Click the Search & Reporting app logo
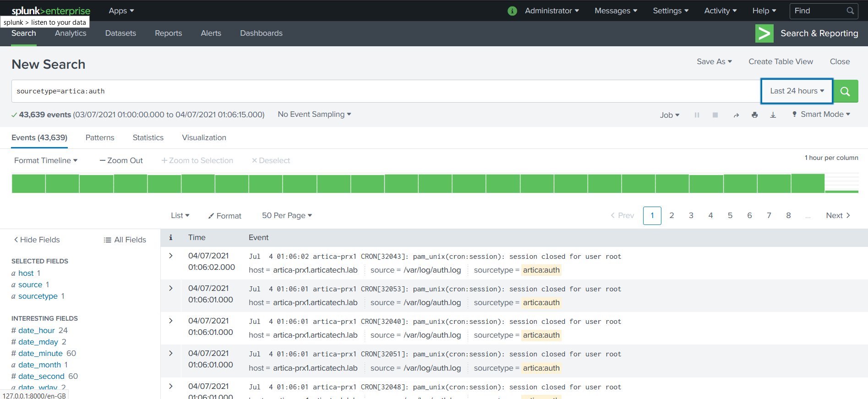This screenshot has width=868, height=399. point(764,33)
